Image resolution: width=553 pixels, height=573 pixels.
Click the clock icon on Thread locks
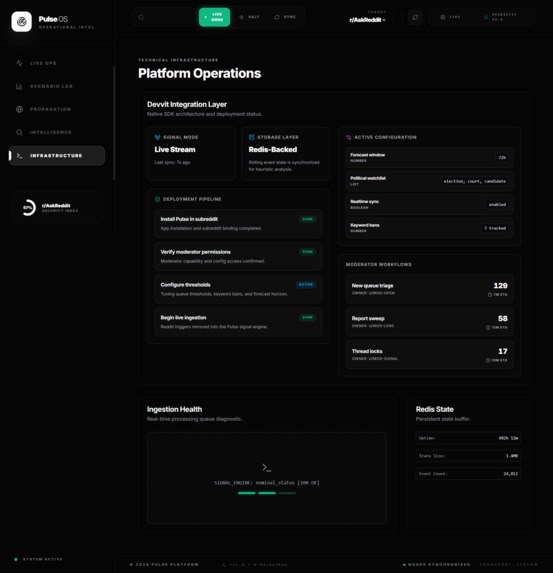[488, 360]
